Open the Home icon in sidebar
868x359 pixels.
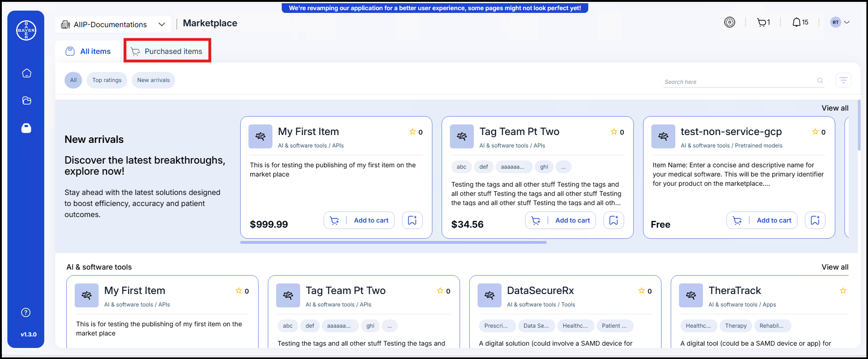(27, 73)
